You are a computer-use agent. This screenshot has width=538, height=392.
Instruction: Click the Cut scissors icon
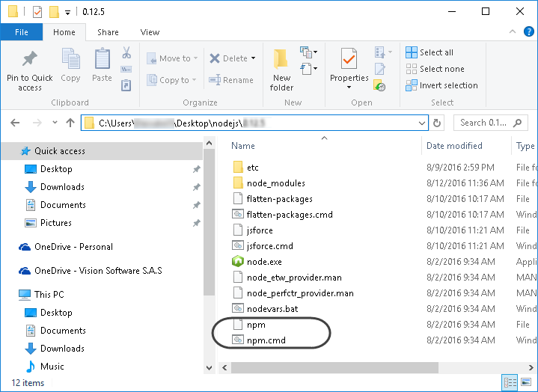126,53
